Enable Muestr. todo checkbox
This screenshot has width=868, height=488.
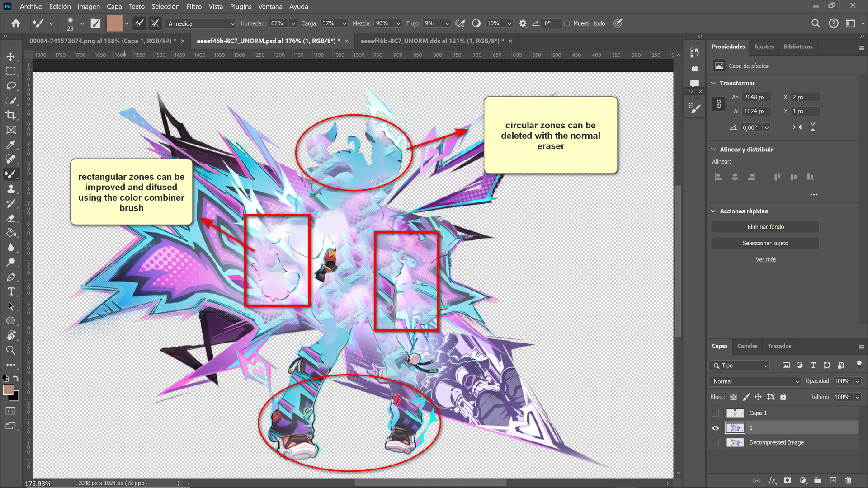[x=567, y=23]
